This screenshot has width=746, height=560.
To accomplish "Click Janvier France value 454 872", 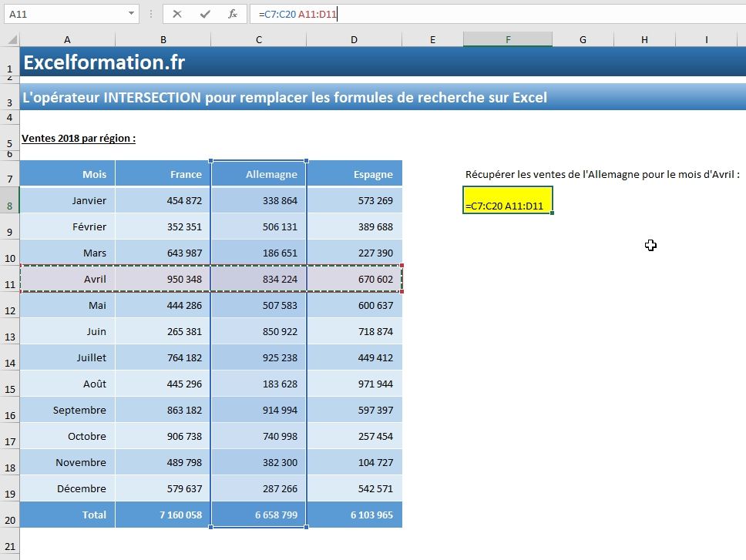I will (163, 200).
